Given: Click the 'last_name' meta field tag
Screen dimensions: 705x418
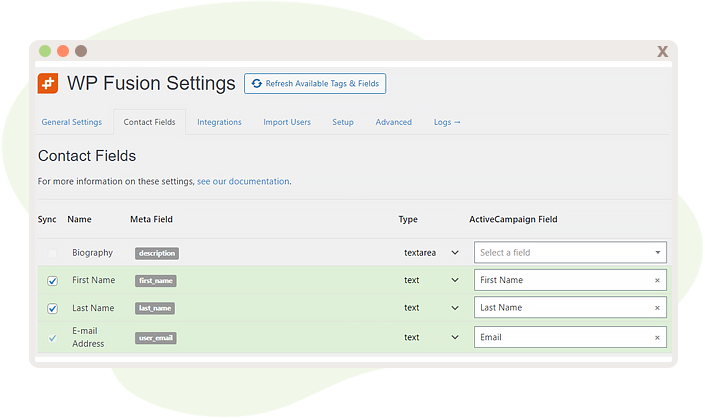Looking at the screenshot, I should tap(155, 308).
